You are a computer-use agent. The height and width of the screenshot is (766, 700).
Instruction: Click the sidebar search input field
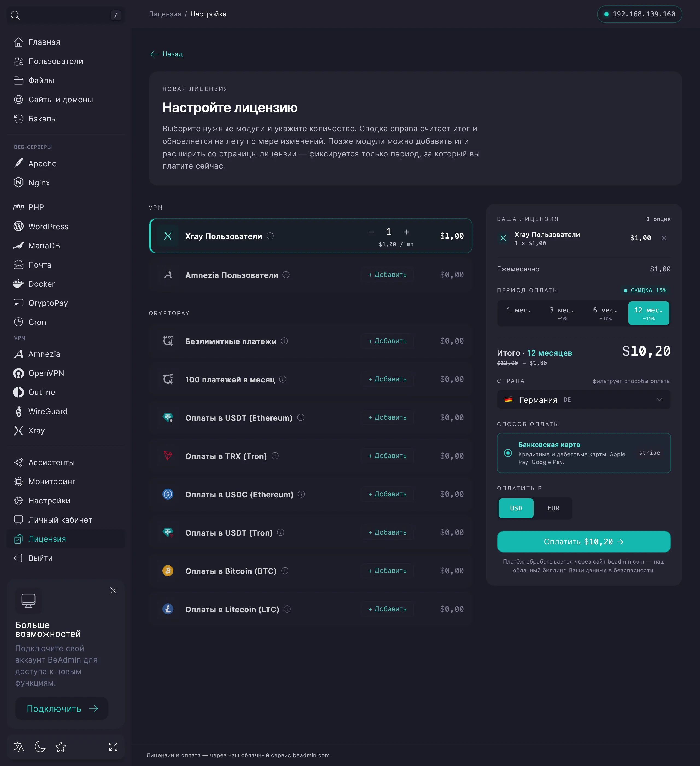[x=65, y=15]
